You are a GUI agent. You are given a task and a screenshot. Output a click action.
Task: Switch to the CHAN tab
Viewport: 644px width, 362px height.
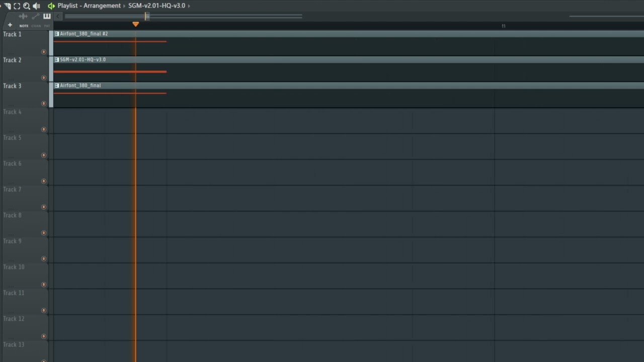click(x=36, y=26)
